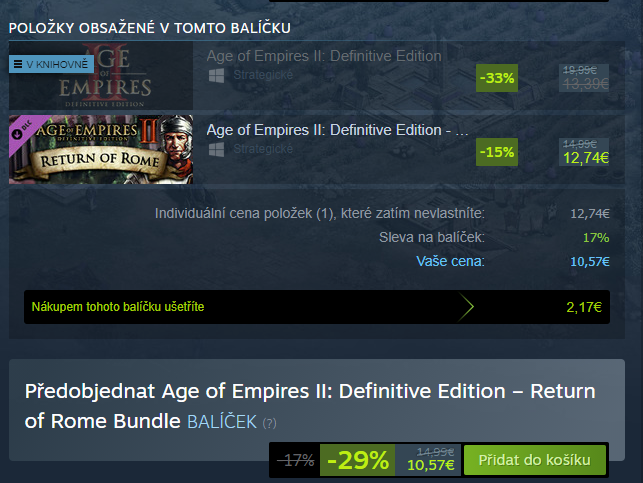The image size is (643, 483).
Task: Click the large -29% discount badge
Action: click(358, 460)
